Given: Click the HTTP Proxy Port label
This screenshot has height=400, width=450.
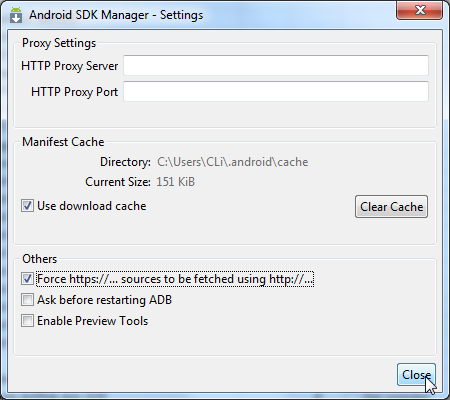Looking at the screenshot, I should [x=75, y=92].
